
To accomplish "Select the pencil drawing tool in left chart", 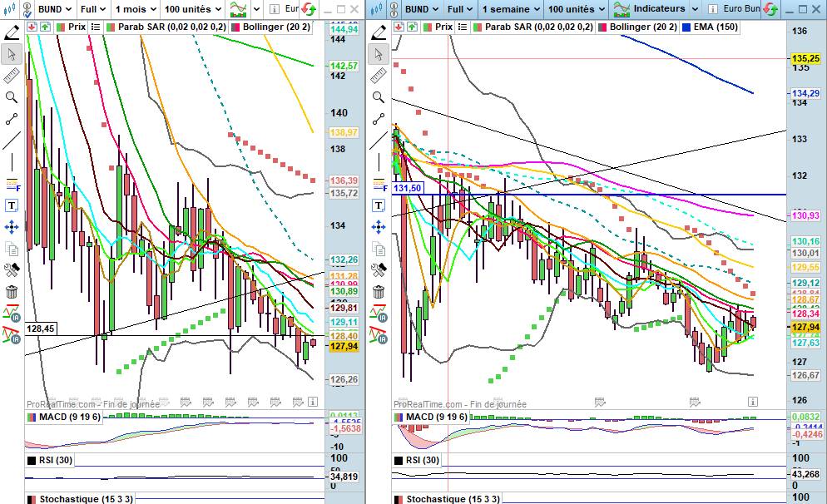I will (x=12, y=32).
